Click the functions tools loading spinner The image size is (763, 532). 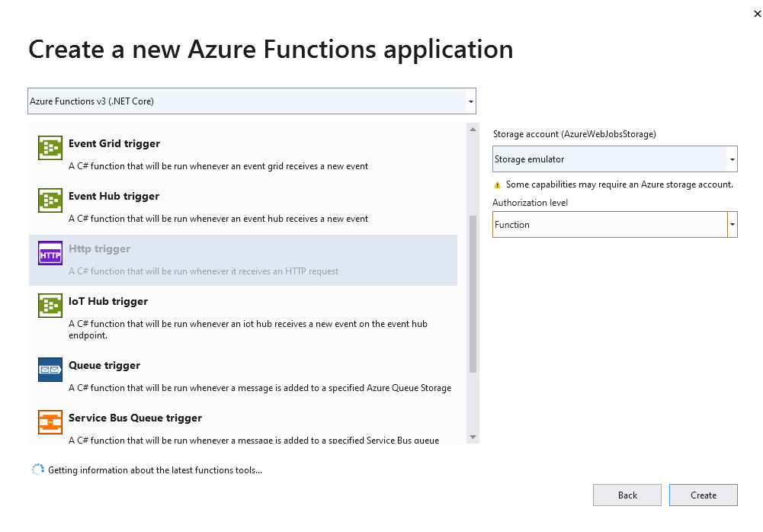click(37, 470)
